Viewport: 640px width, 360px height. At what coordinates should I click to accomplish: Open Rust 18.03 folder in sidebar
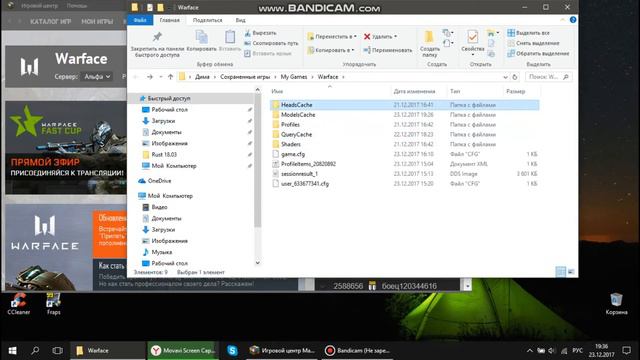pyautogui.click(x=164, y=155)
